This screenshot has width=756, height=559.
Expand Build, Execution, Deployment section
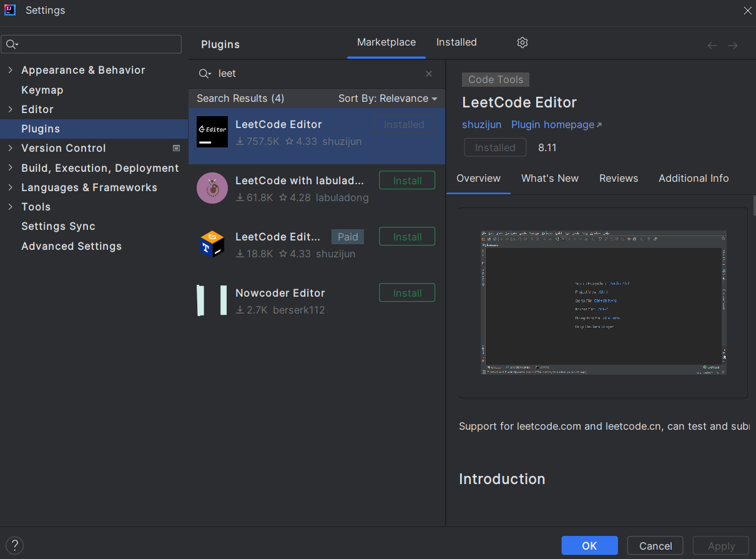click(10, 168)
